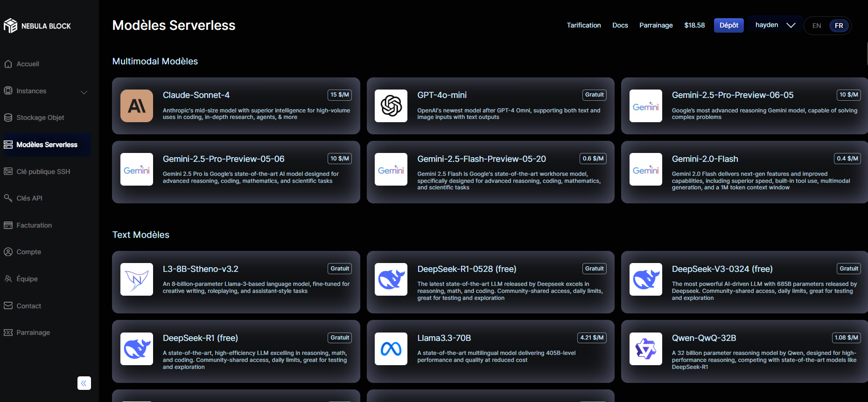
Task: Open the Qwen-QwQ-32B model title
Action: tap(704, 338)
